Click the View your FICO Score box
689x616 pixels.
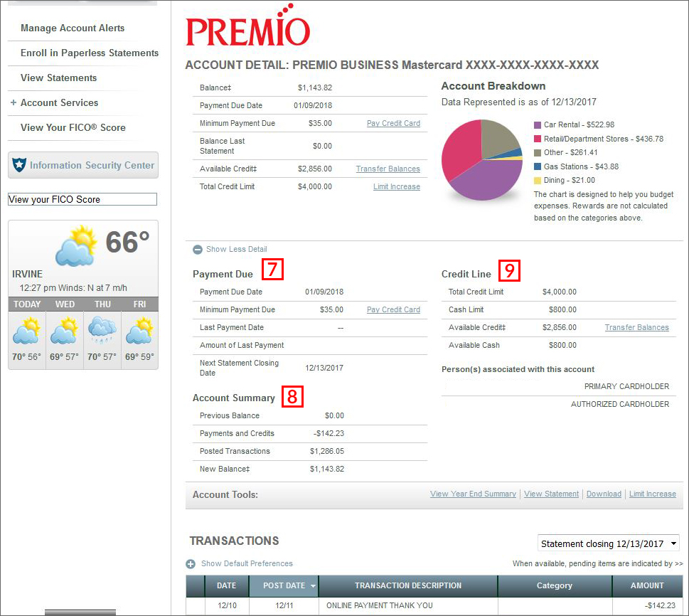tap(82, 199)
